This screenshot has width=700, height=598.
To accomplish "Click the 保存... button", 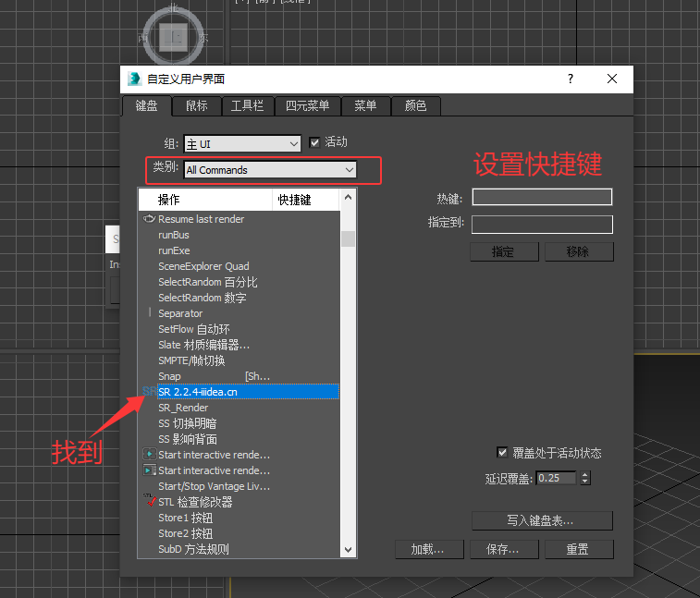I will coord(504,549).
